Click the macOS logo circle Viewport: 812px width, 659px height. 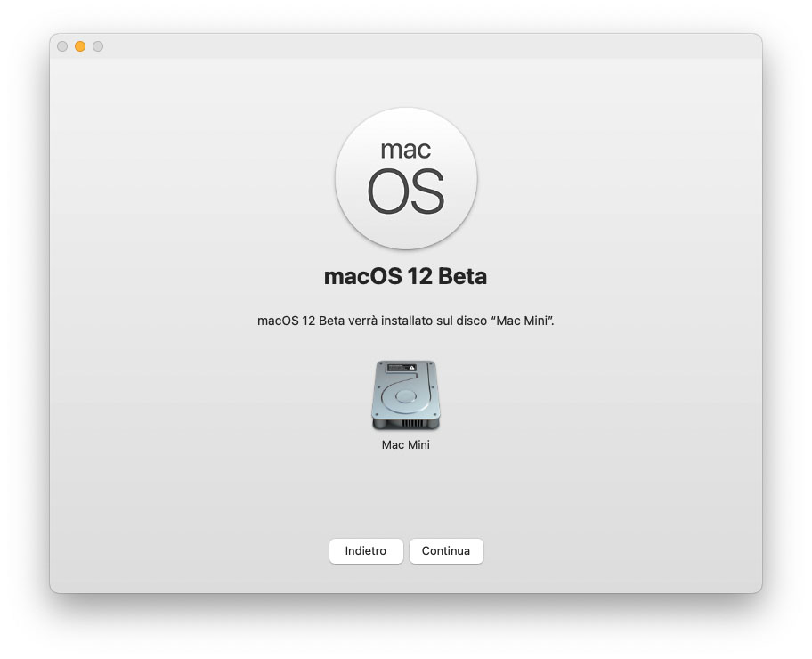click(x=406, y=178)
